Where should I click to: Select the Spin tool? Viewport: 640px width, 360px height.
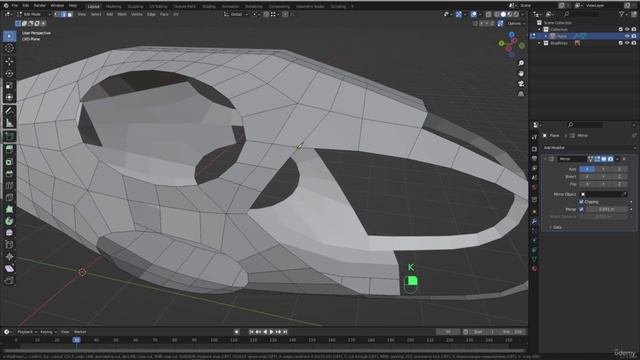pyautogui.click(x=9, y=221)
